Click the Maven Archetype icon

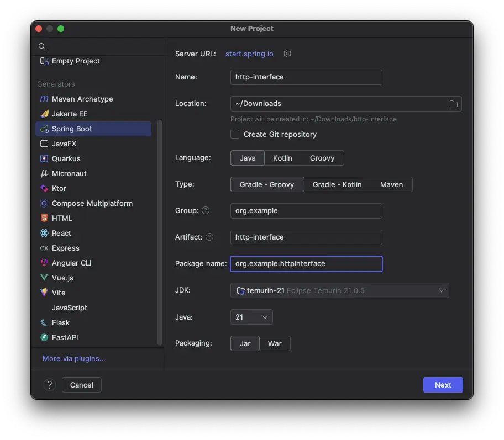pyautogui.click(x=44, y=99)
